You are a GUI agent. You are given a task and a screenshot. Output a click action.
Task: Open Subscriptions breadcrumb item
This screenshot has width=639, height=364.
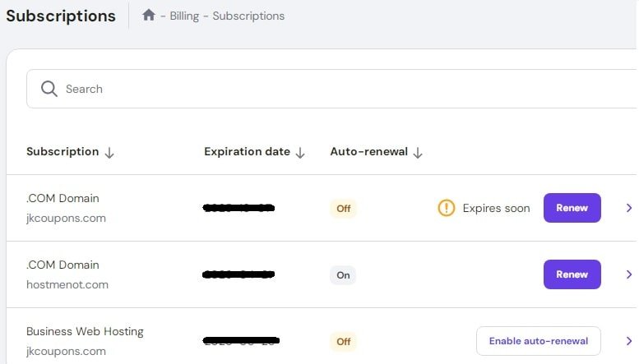[248, 16]
